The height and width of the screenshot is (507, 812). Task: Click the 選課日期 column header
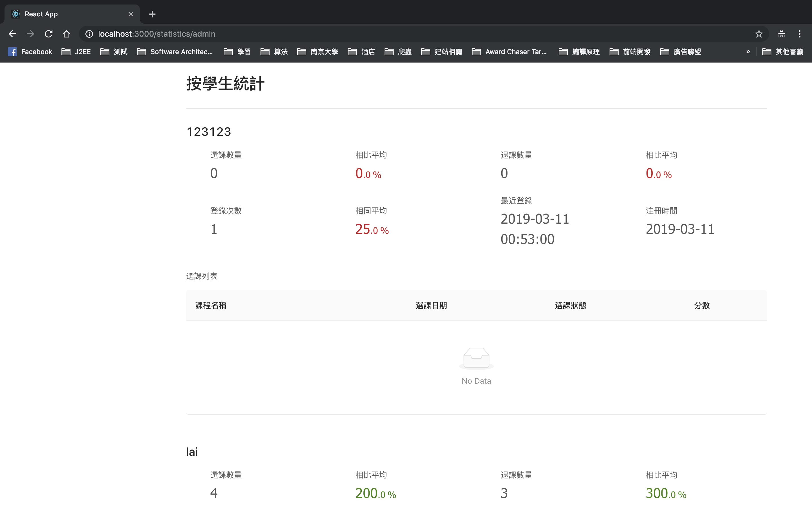pyautogui.click(x=431, y=306)
